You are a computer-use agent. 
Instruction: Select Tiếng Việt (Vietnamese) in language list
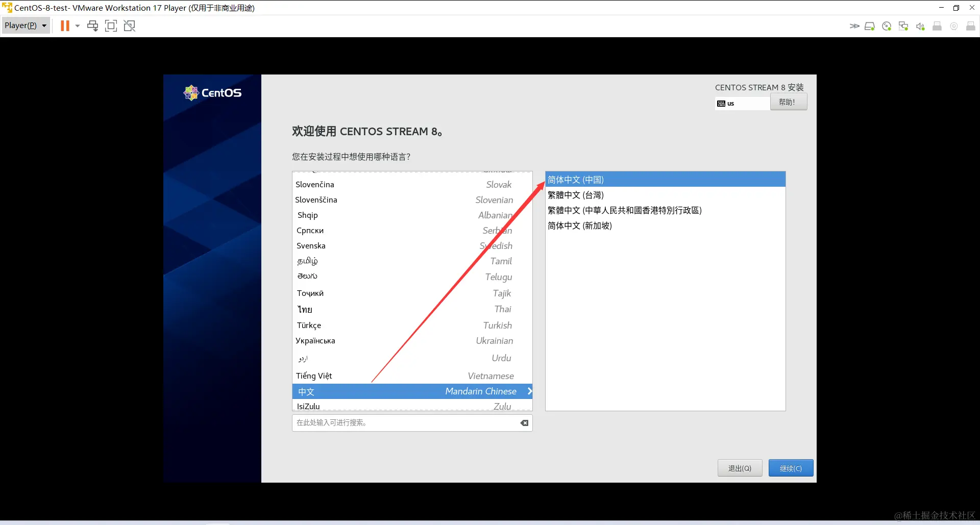tap(412, 376)
